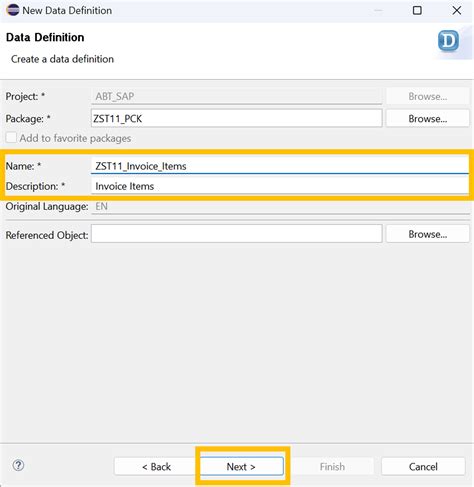Edit the Description field Invoice Items

pos(280,186)
